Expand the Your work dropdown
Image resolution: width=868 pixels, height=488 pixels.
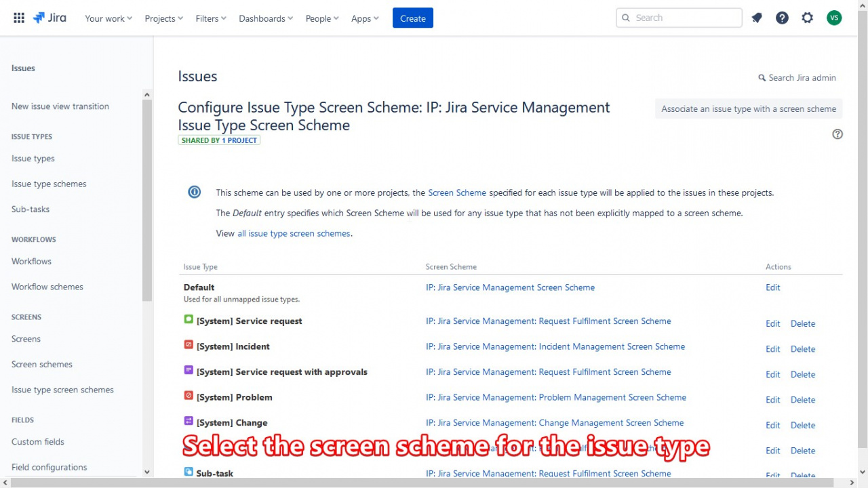(x=108, y=18)
